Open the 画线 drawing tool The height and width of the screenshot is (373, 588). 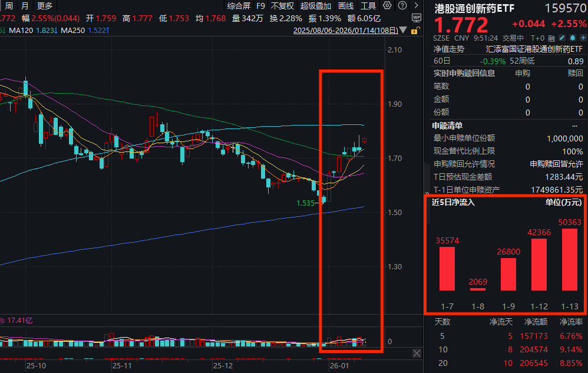345,5
